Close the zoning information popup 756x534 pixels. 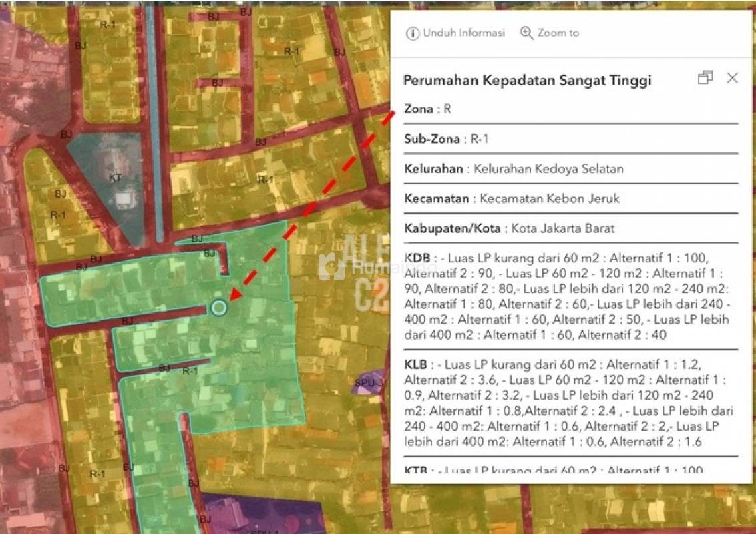click(x=732, y=78)
